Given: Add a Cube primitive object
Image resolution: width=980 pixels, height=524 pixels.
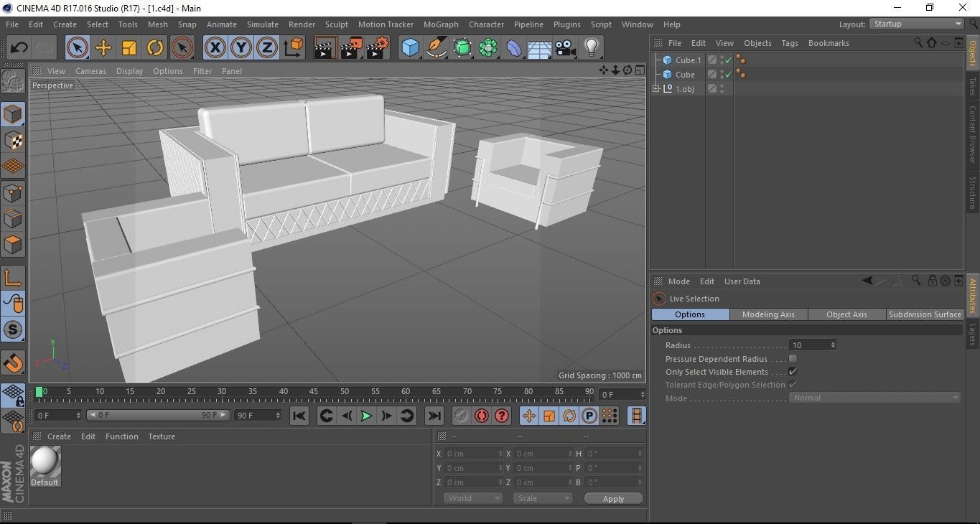Looking at the screenshot, I should point(410,48).
